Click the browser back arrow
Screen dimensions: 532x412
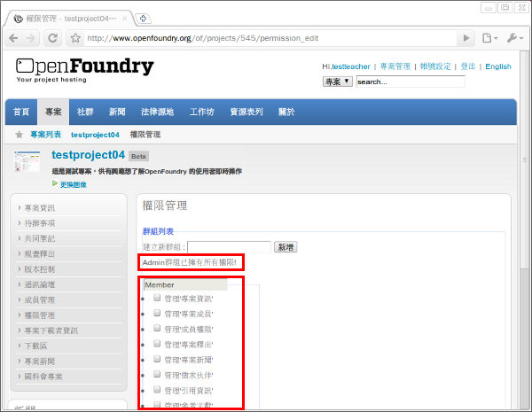(13, 38)
